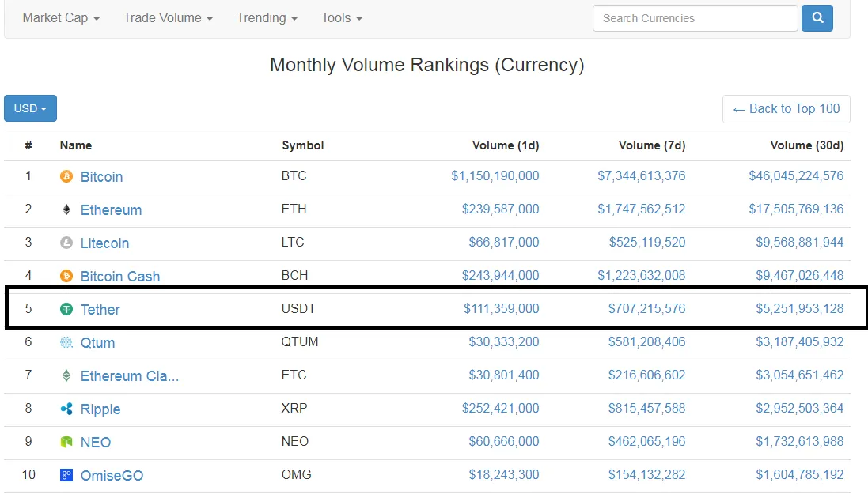This screenshot has height=498, width=868.
Task: Click Tether 7d volume $707,215,576
Action: point(646,309)
